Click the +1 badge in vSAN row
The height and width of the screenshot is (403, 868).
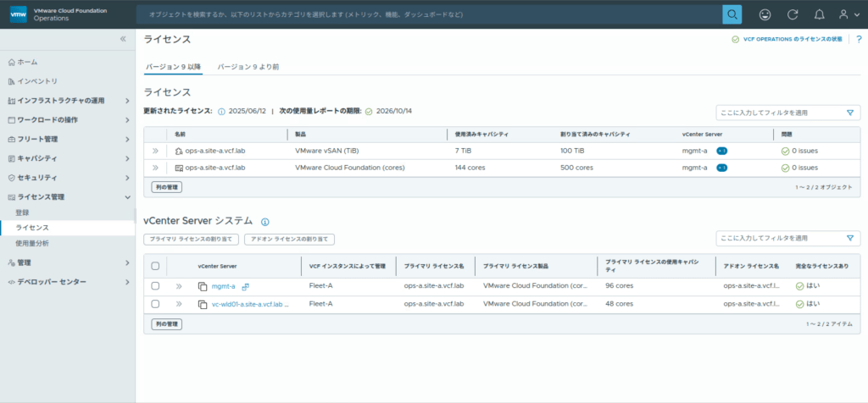pos(722,151)
